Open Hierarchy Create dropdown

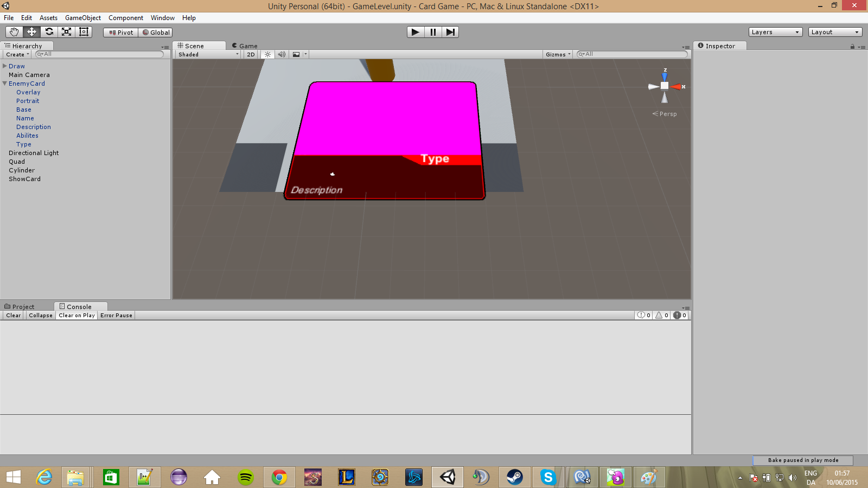(17, 54)
